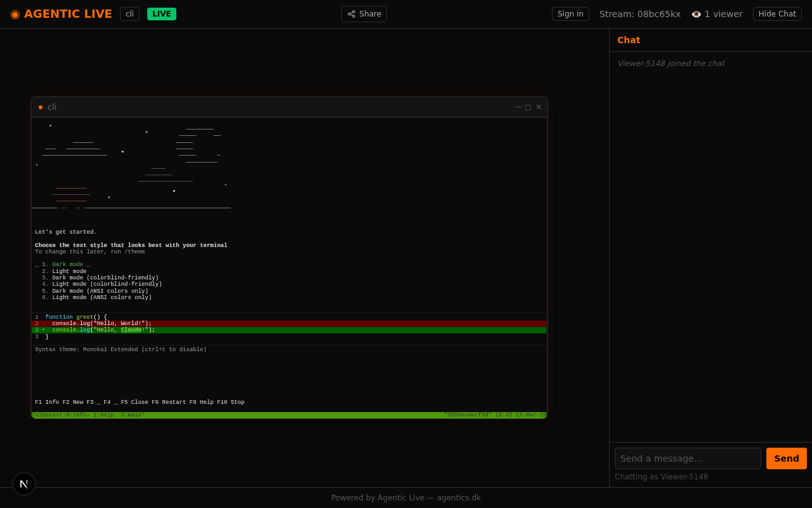Hide the chat panel
The image size is (812, 508).
pos(776,14)
